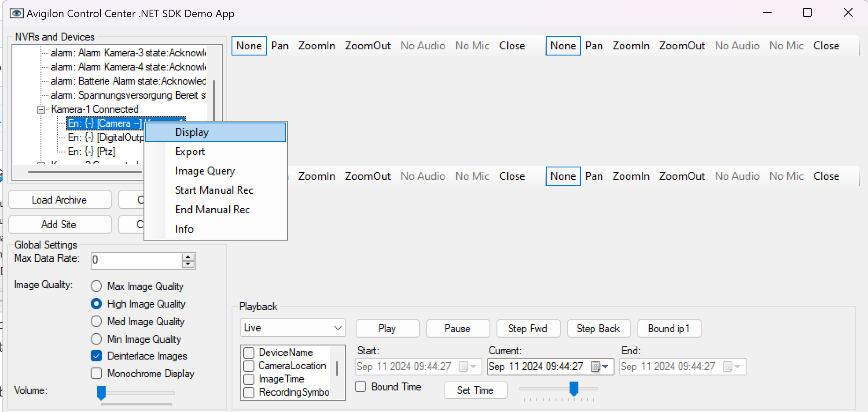Image resolution: width=868 pixels, height=412 pixels.
Task: Click ZoomOut in lower-right video pane toolbar
Action: [682, 176]
